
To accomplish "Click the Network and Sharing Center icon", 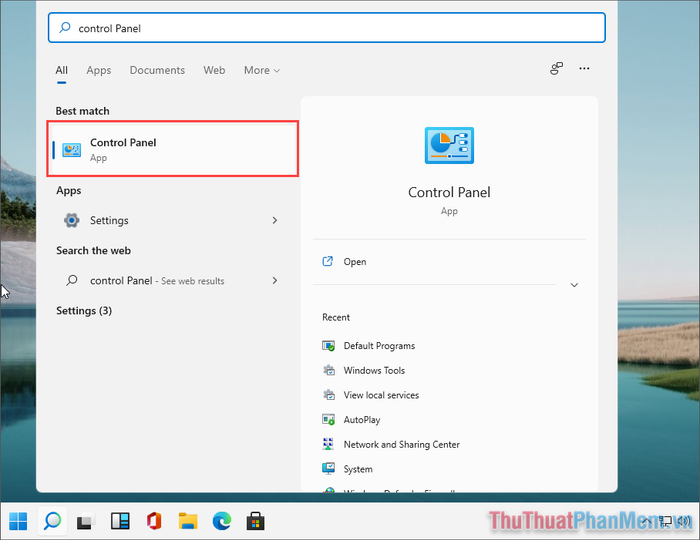I will (x=328, y=444).
